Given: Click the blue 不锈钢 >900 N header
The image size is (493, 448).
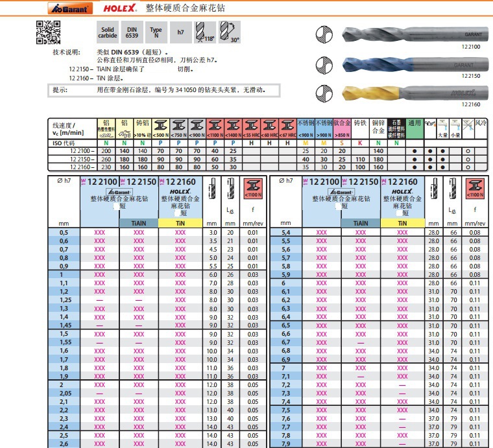Looking at the screenshot, I should [324, 128].
